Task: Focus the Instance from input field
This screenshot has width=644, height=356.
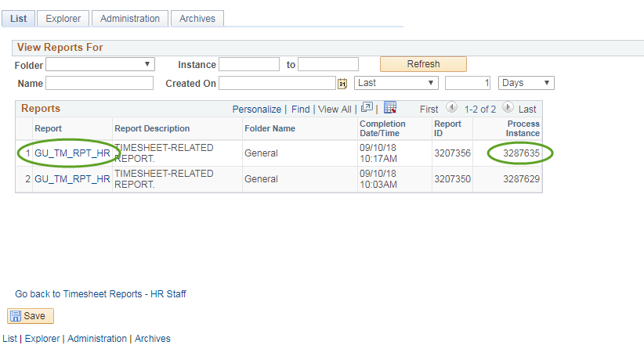Action: pos(249,64)
